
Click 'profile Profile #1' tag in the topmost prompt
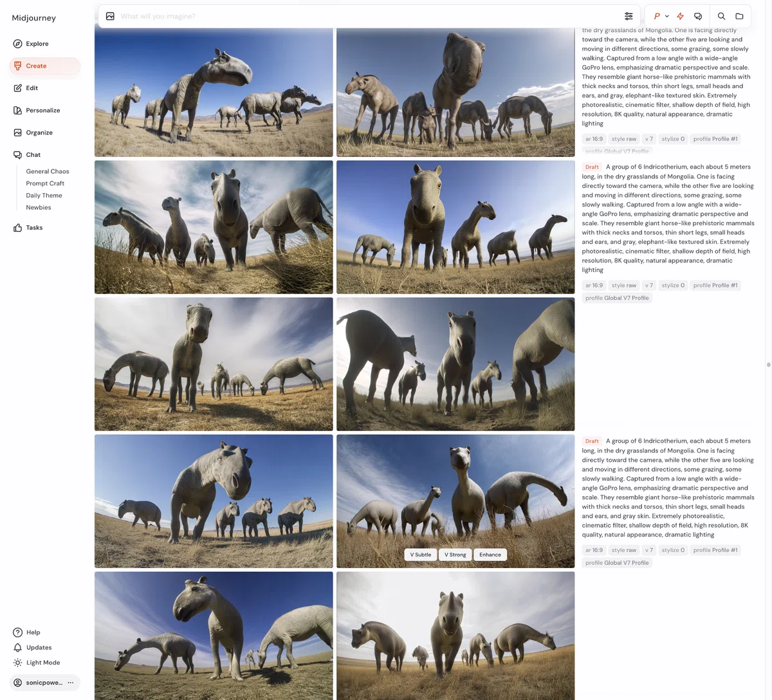(x=715, y=139)
